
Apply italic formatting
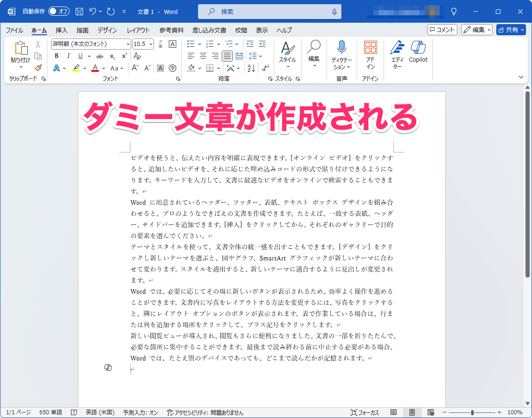[68, 56]
